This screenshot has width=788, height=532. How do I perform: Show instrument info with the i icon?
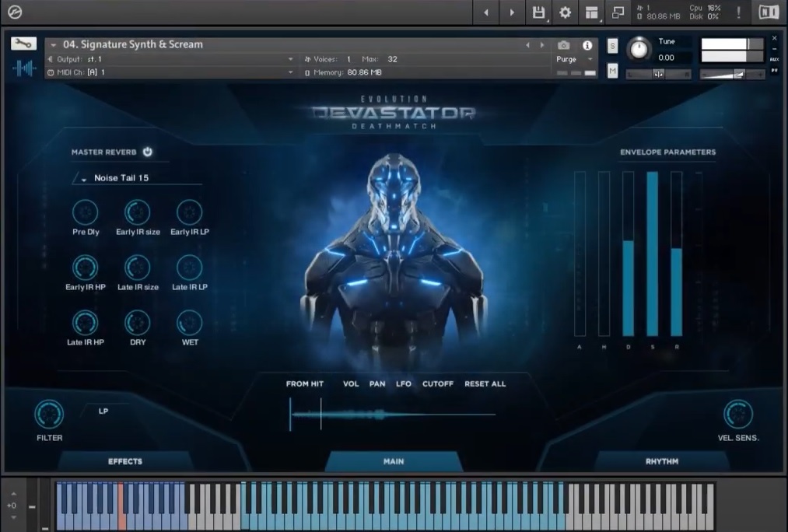pyautogui.click(x=587, y=45)
